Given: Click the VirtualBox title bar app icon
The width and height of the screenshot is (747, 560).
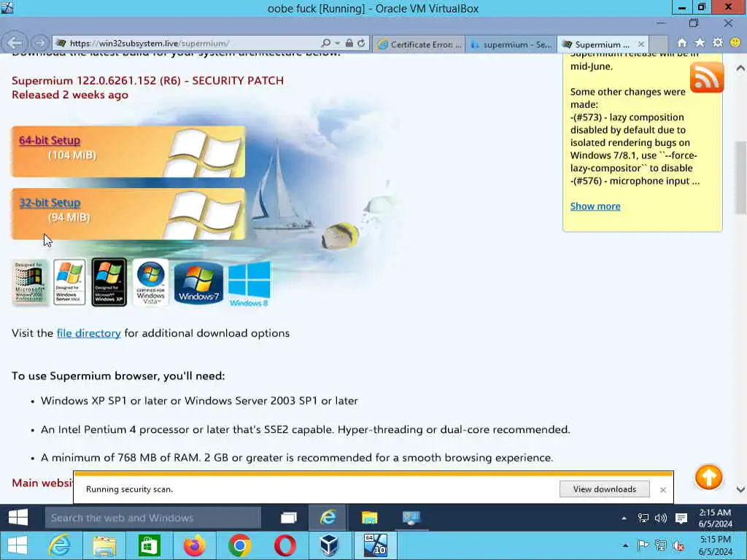Looking at the screenshot, I should click(7, 7).
